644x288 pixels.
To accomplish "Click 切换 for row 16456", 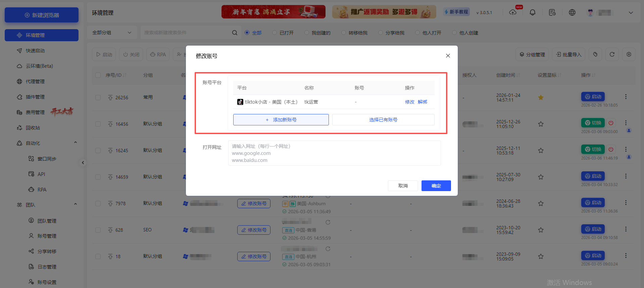I will (x=593, y=123).
